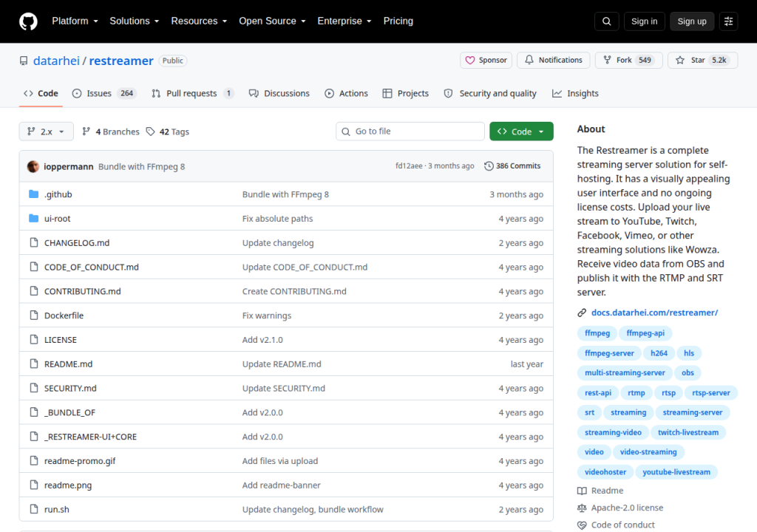
Task: Click the file icon beside run.sh
Action: pyautogui.click(x=34, y=509)
